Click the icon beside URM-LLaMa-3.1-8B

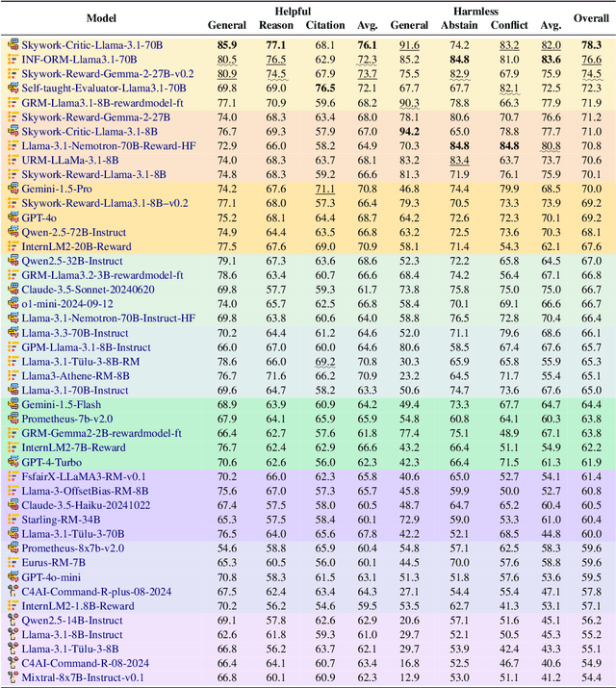(x=13, y=160)
